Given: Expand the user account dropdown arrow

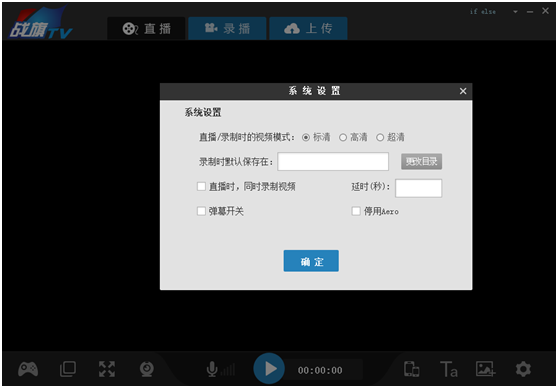Looking at the screenshot, I should tap(515, 12).
